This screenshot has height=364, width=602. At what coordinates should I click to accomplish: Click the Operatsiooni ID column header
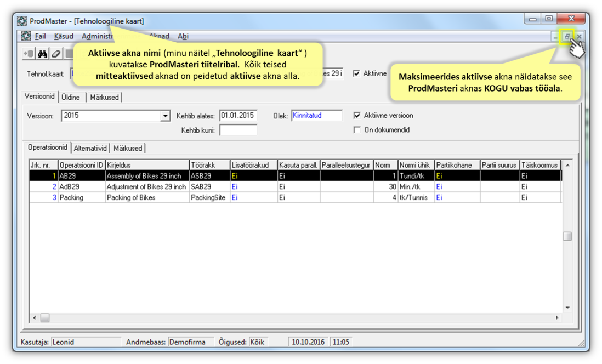[x=81, y=165]
